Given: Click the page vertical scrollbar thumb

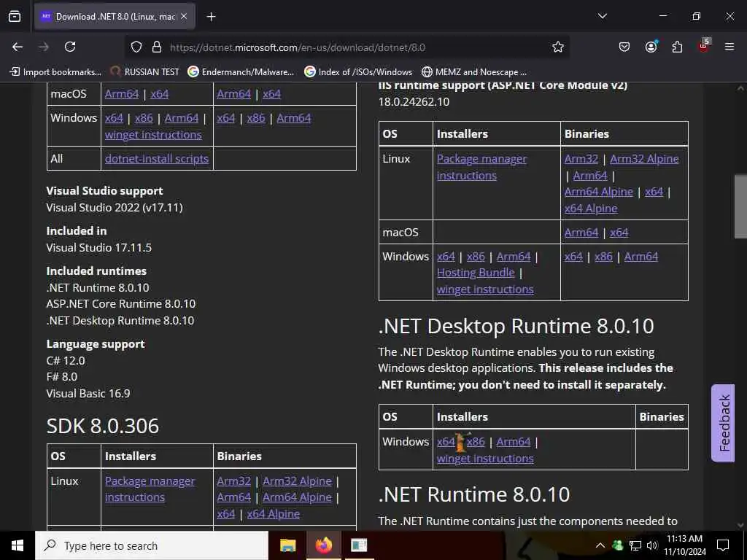Looking at the screenshot, I should (740, 206).
